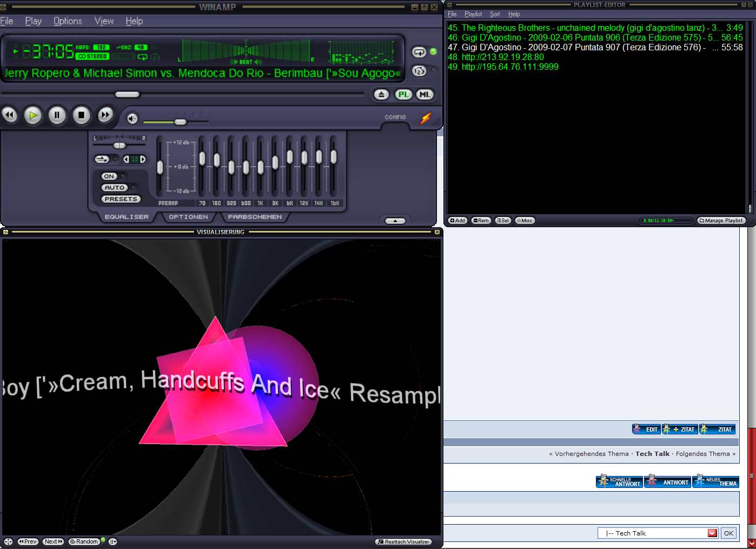Select playlist entry 46 Puntata 906
This screenshot has height=549, width=756.
click(x=595, y=38)
